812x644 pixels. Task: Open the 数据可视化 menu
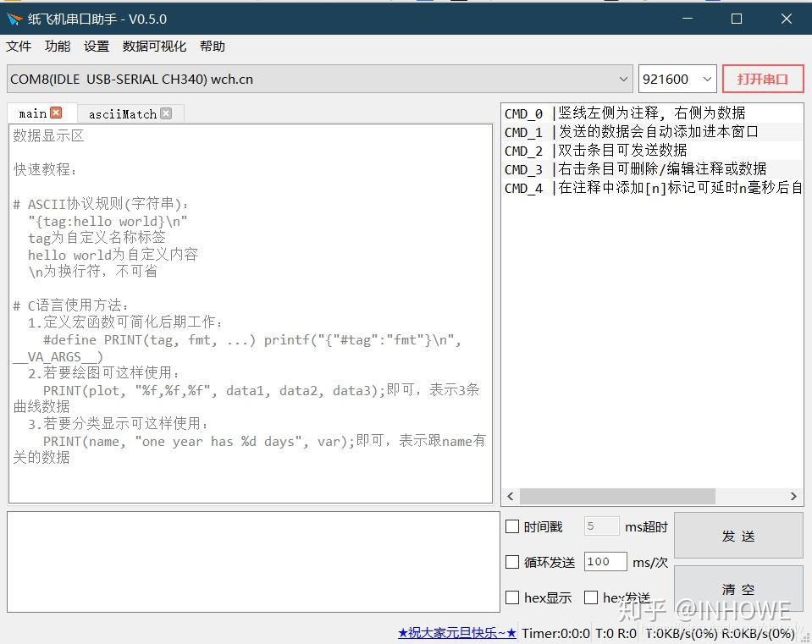tap(154, 47)
